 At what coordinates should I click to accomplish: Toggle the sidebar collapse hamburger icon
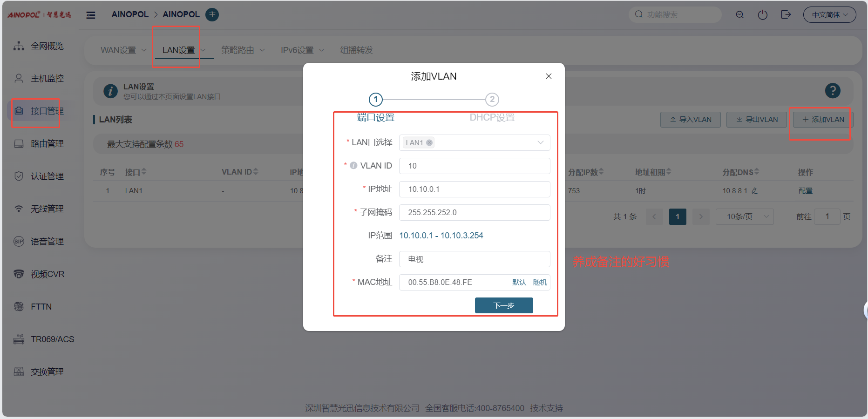pyautogui.click(x=91, y=15)
